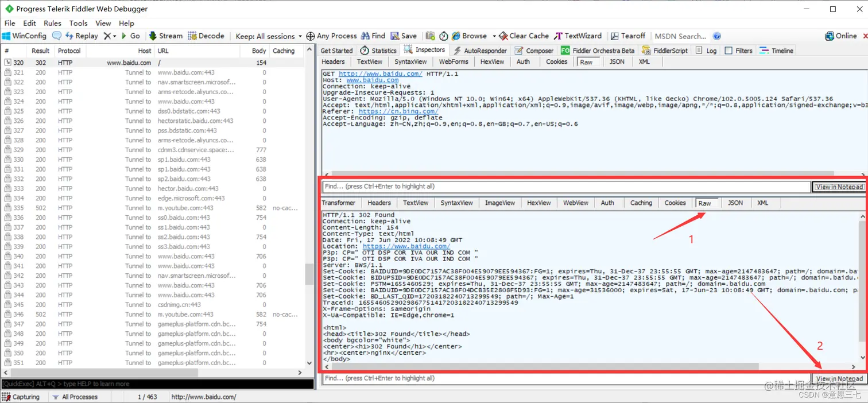This screenshot has width=868, height=403.
Task: Select response Transformer inspector tab
Action: click(339, 203)
